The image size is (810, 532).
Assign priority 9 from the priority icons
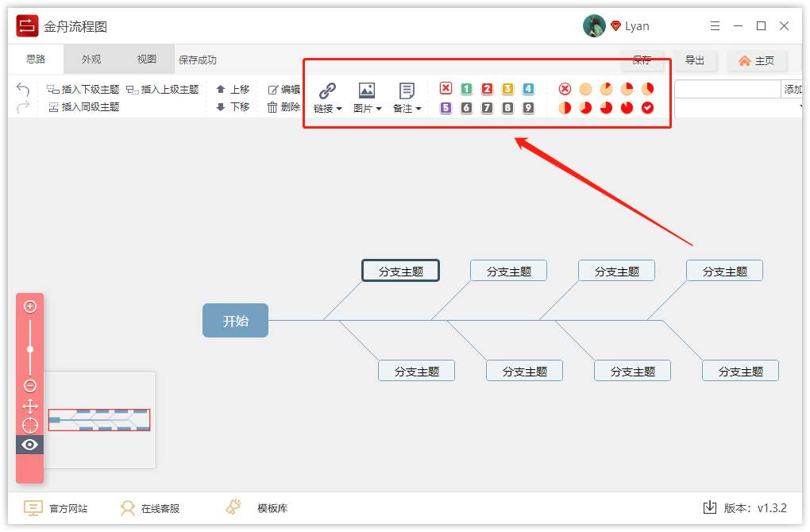527,108
